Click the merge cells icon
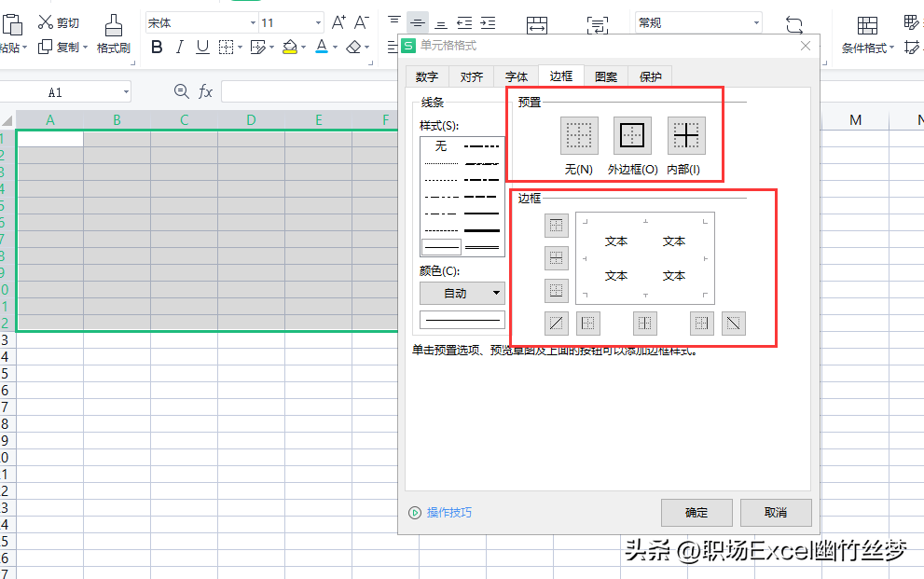Viewport: 924px width, 579px height. click(x=537, y=25)
